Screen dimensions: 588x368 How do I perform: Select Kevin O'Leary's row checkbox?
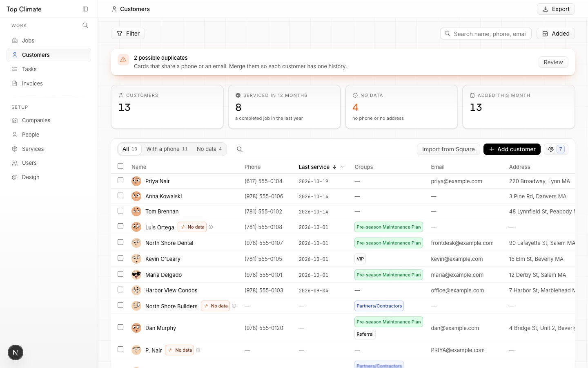120,258
